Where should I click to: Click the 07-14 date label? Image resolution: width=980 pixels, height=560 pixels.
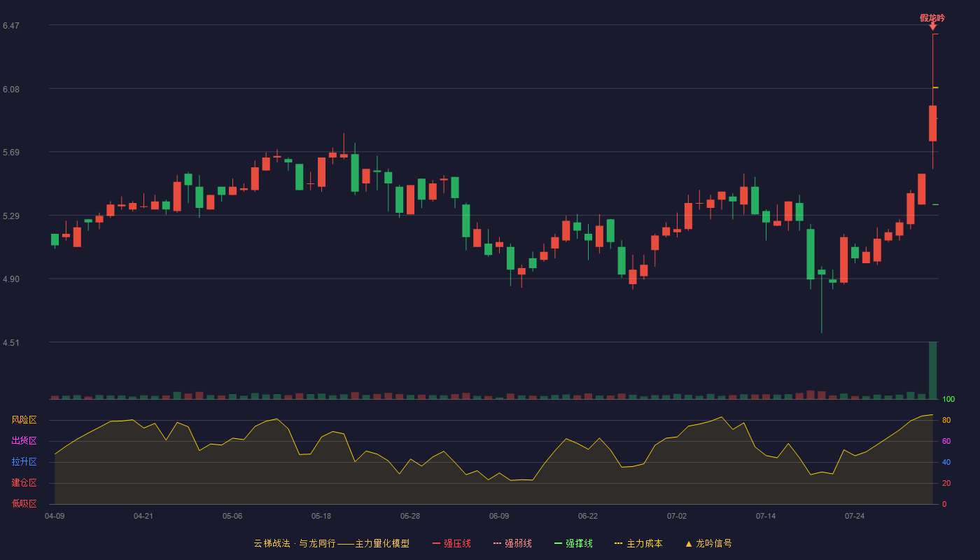(766, 516)
